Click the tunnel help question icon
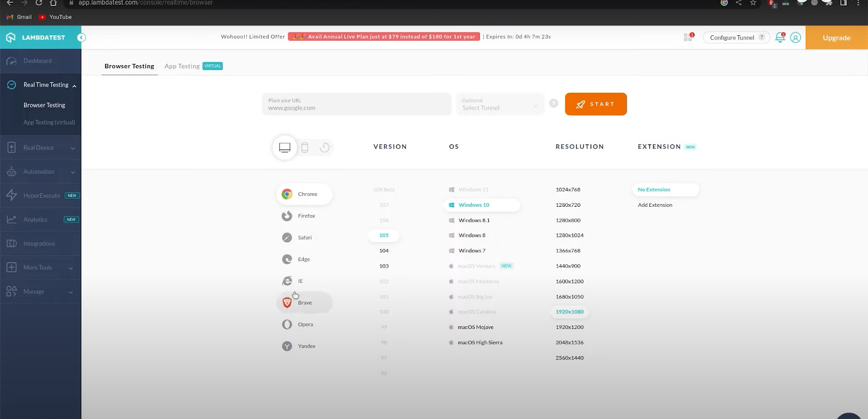868x419 pixels. tap(554, 103)
